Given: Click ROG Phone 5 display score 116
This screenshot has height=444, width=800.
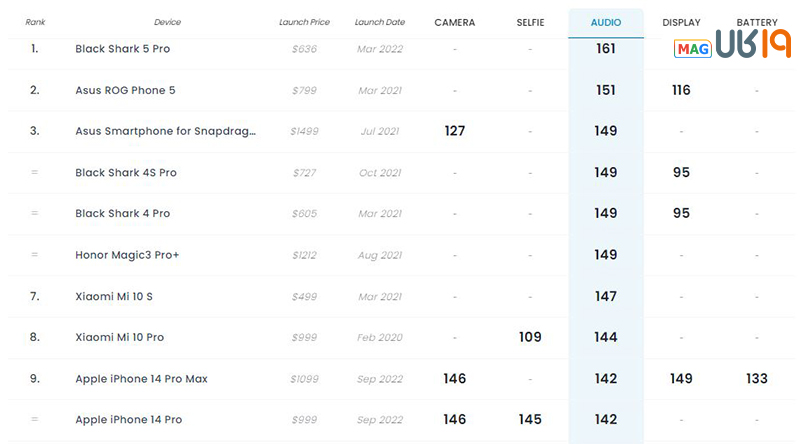Looking at the screenshot, I should pyautogui.click(x=681, y=90).
